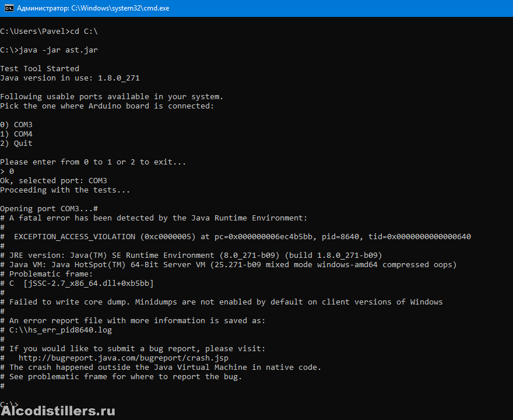Viewport: 513px width, 420px height.
Task: Click the 'jSSC-2.7_x86_64.dll+0xb5bb' line
Action: [77, 283]
